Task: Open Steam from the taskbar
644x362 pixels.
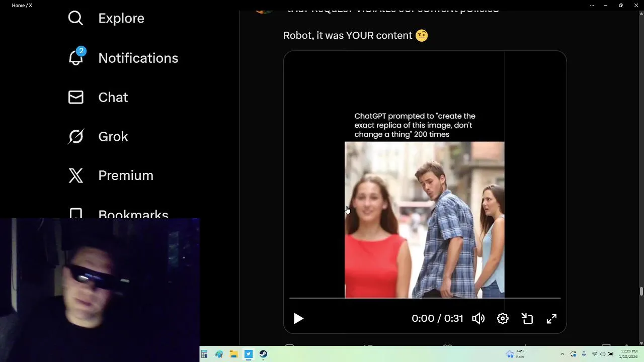Action: click(x=263, y=354)
